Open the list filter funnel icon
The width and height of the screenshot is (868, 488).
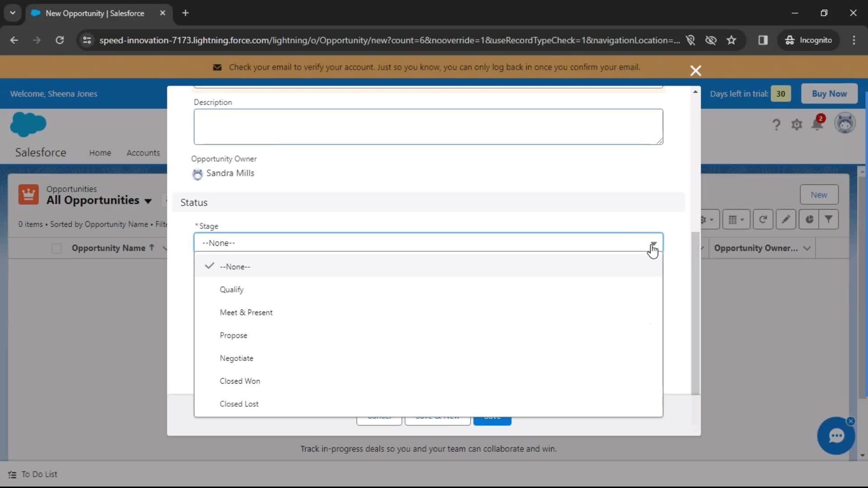[x=828, y=220]
